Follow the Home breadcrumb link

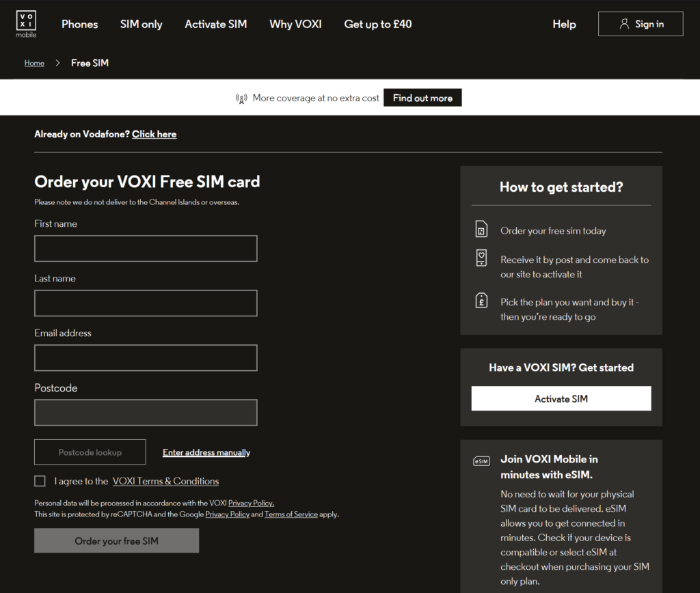coord(34,63)
